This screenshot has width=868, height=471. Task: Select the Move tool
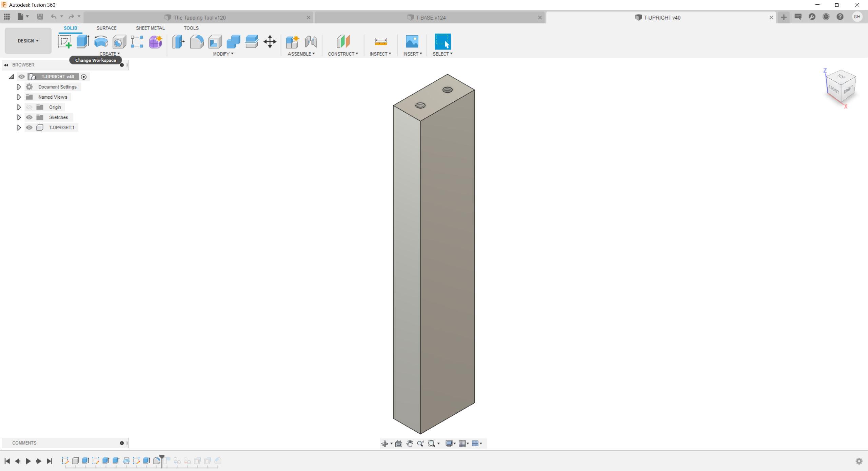pos(270,41)
